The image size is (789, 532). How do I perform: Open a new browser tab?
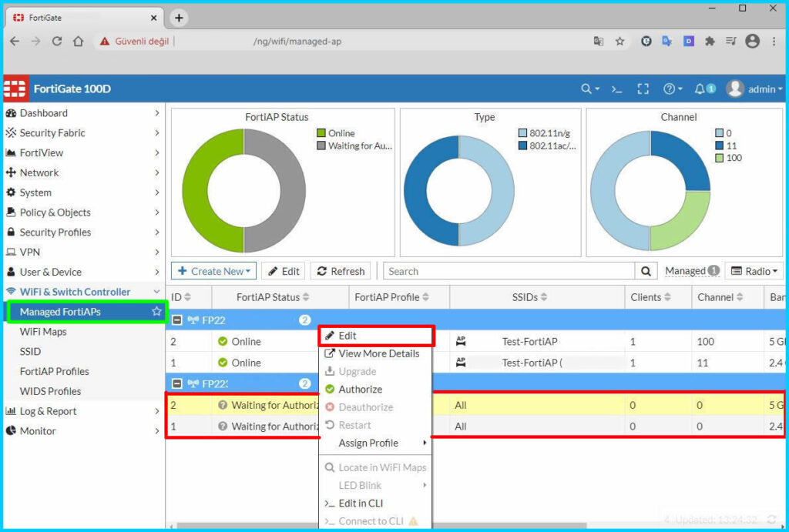click(179, 18)
